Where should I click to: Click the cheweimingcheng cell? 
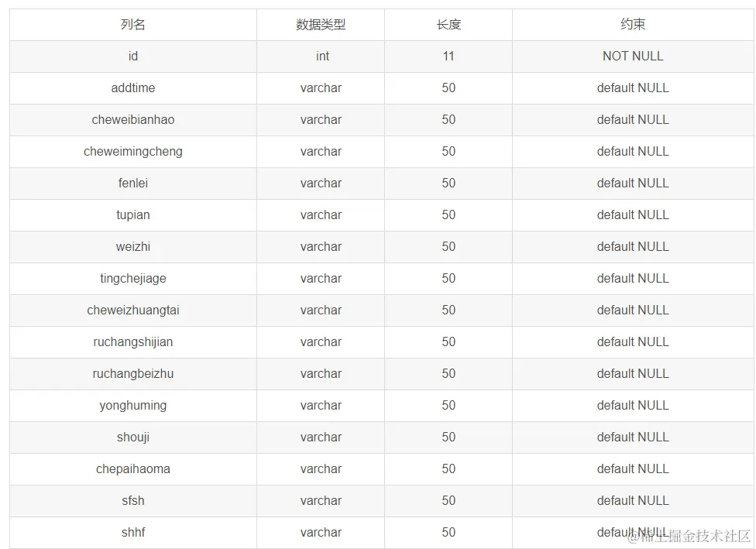coord(133,152)
